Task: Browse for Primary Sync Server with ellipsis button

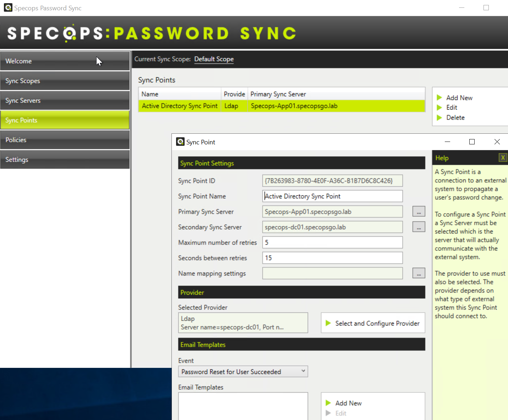Action: pyautogui.click(x=419, y=211)
